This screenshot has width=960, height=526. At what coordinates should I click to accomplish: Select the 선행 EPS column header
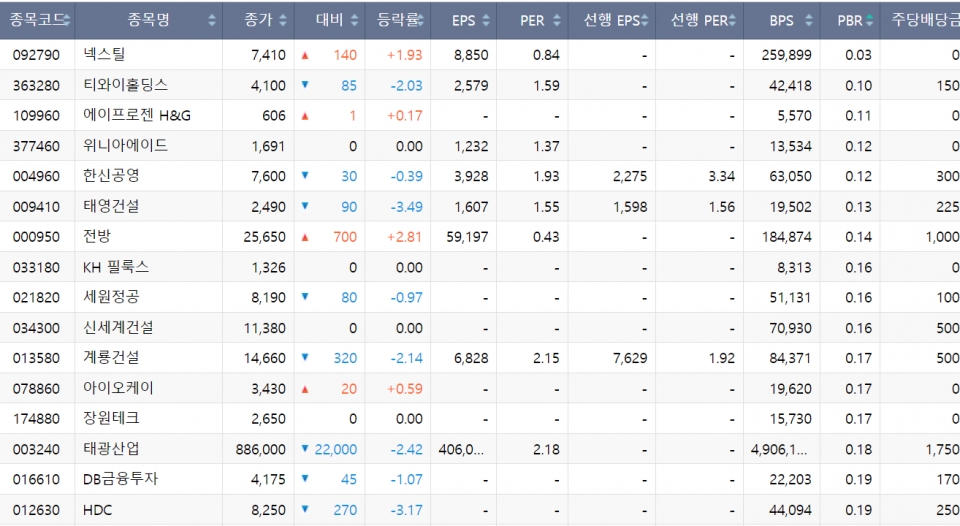(612, 20)
